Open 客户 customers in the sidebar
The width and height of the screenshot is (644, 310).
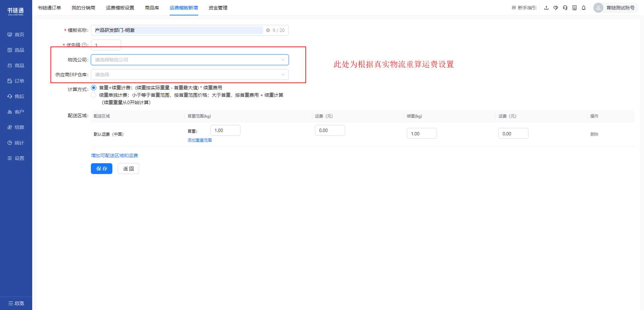16,112
